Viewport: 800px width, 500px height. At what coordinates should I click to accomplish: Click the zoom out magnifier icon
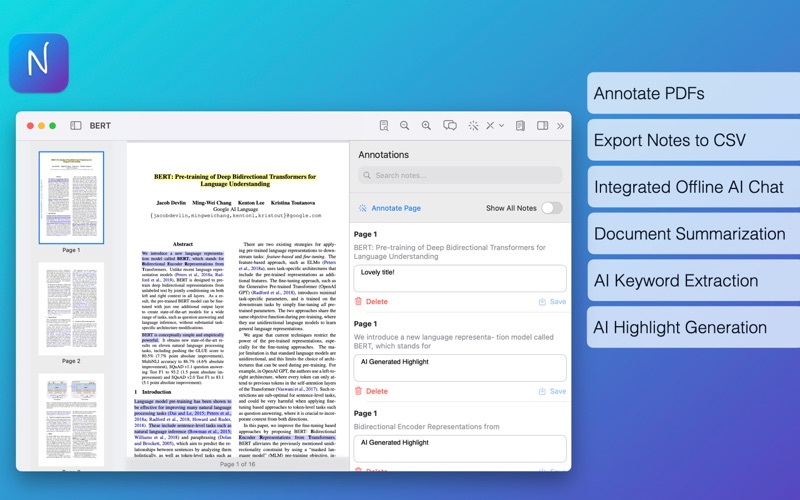405,126
